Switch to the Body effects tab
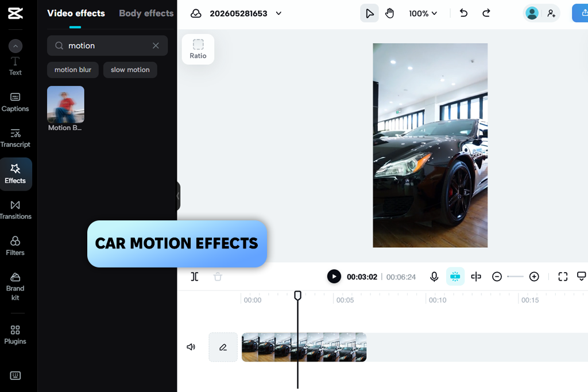 coord(146,14)
